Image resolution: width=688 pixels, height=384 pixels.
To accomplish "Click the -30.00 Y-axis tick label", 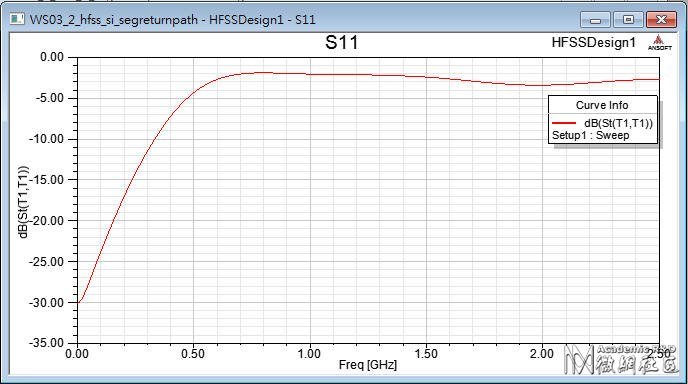I will (46, 302).
